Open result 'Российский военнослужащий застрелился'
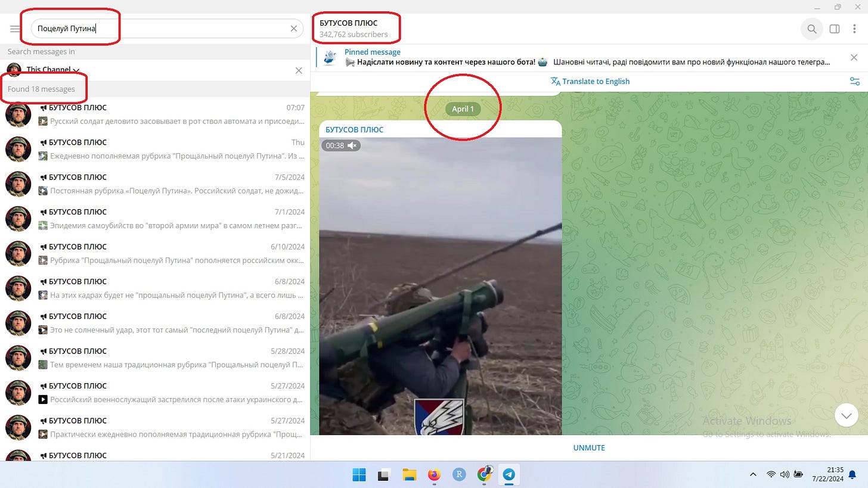868x488 pixels. point(155,393)
